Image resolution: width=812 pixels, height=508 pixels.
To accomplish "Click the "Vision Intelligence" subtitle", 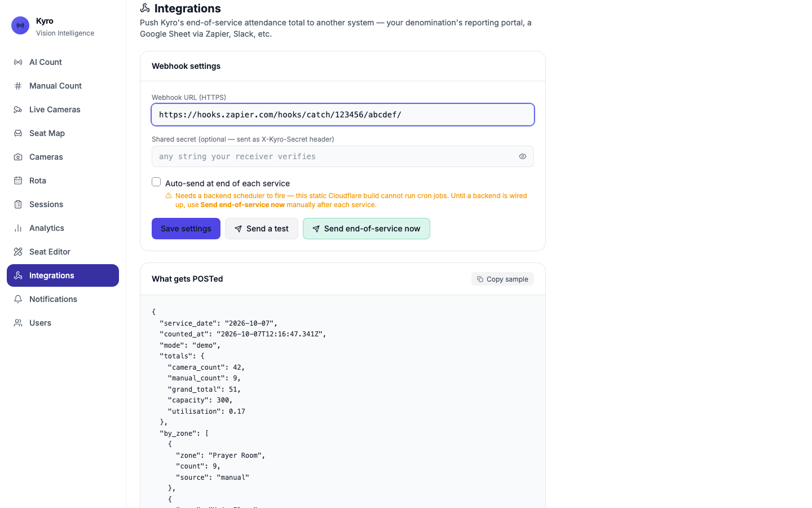I will [x=65, y=33].
